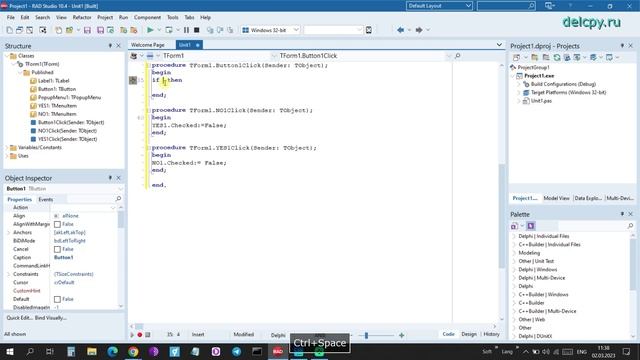Select Project1.exe in Projects tree

(x=539, y=76)
